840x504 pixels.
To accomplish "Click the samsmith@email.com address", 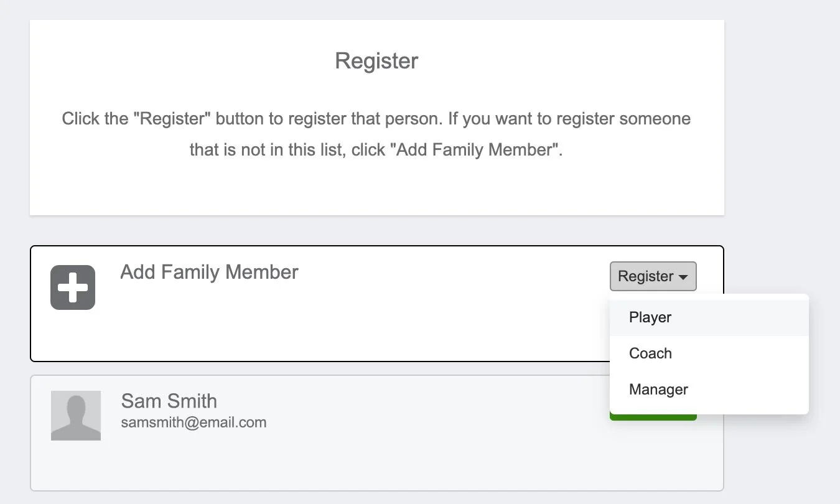I will point(194,422).
